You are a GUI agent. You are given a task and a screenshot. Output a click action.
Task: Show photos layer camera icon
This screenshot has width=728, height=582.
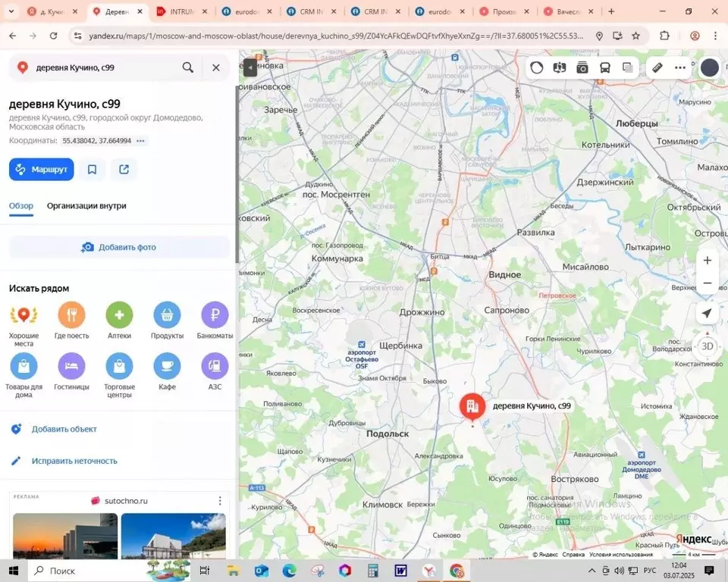582,67
